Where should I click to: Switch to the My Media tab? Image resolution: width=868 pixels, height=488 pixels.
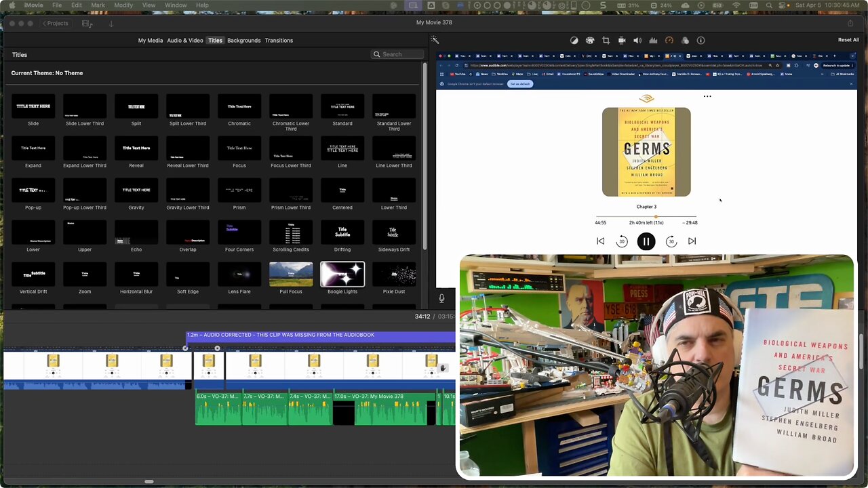coord(151,41)
